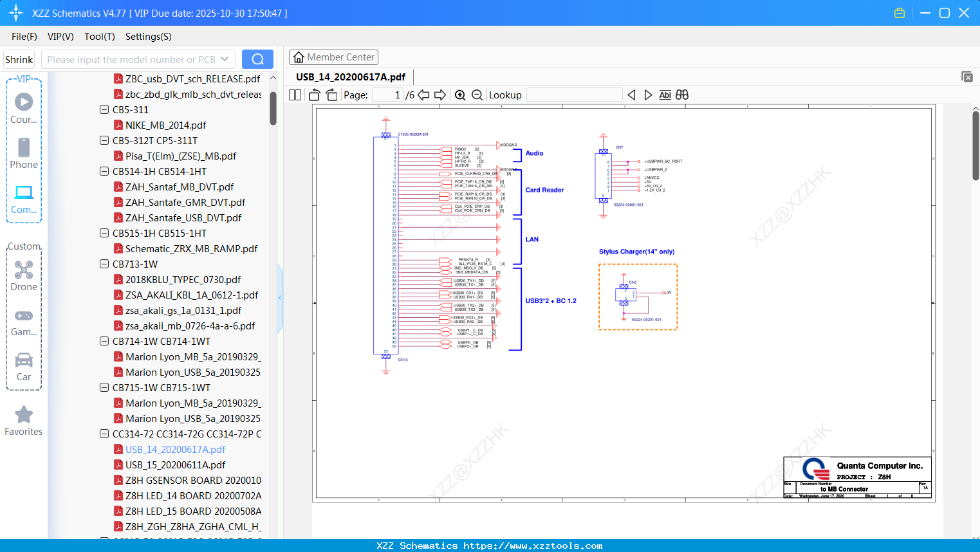
Task: Open USB_15_20200611A.pdf in the file tree
Action: click(x=175, y=465)
